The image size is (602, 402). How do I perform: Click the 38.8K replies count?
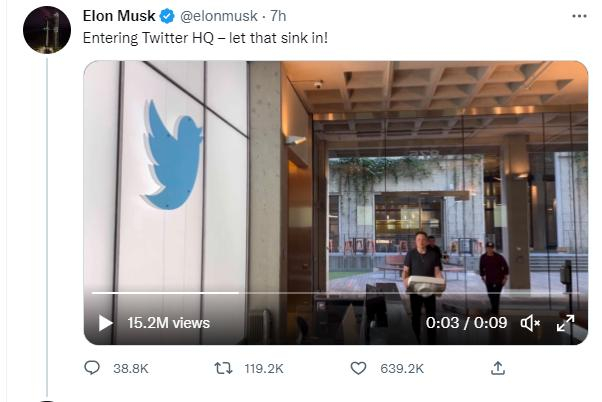[130, 369]
